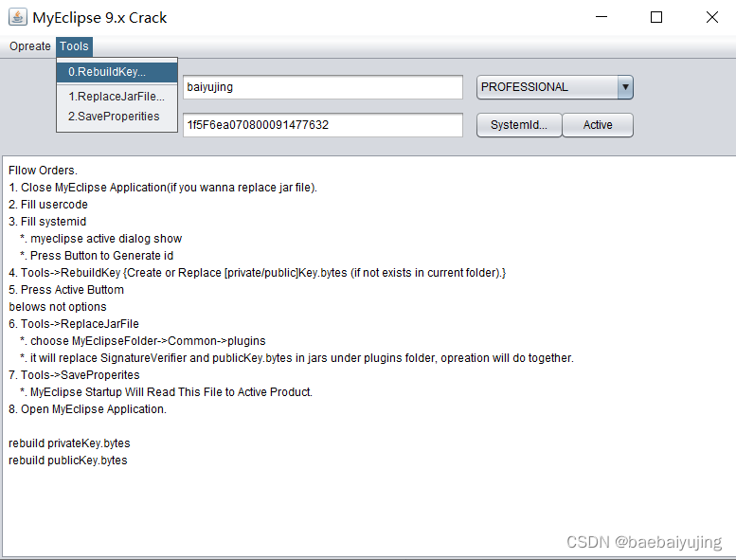Click the '8. Open MyEclipse Application.' line

tap(87, 409)
